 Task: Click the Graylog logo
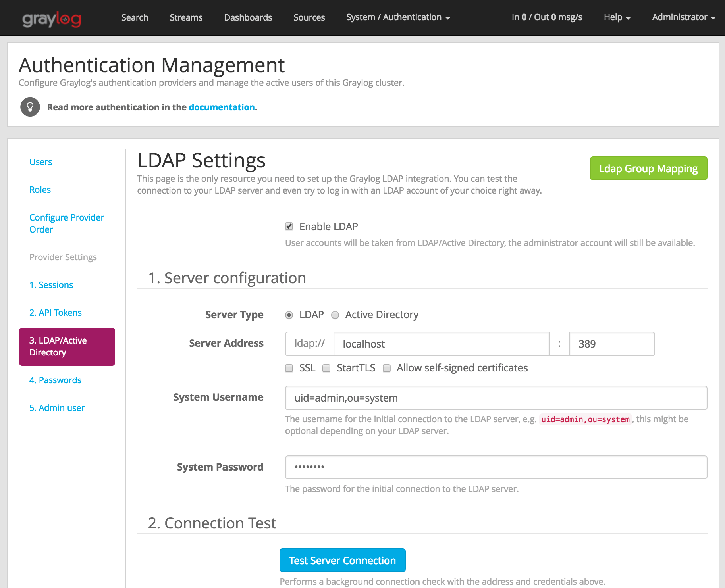pos(52,19)
